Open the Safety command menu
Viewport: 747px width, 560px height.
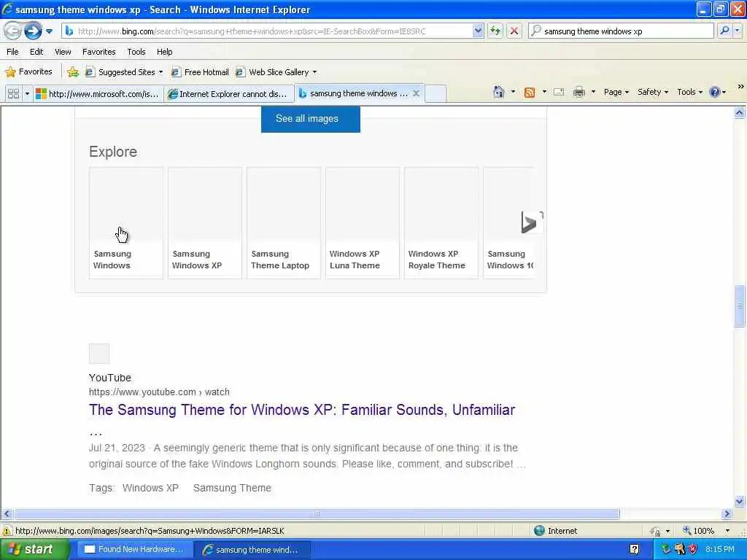coord(653,92)
